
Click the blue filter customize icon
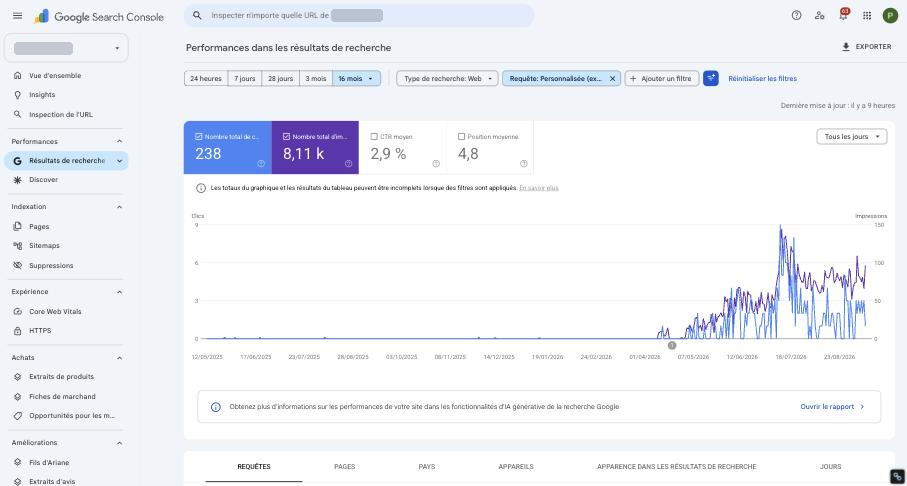pos(711,78)
